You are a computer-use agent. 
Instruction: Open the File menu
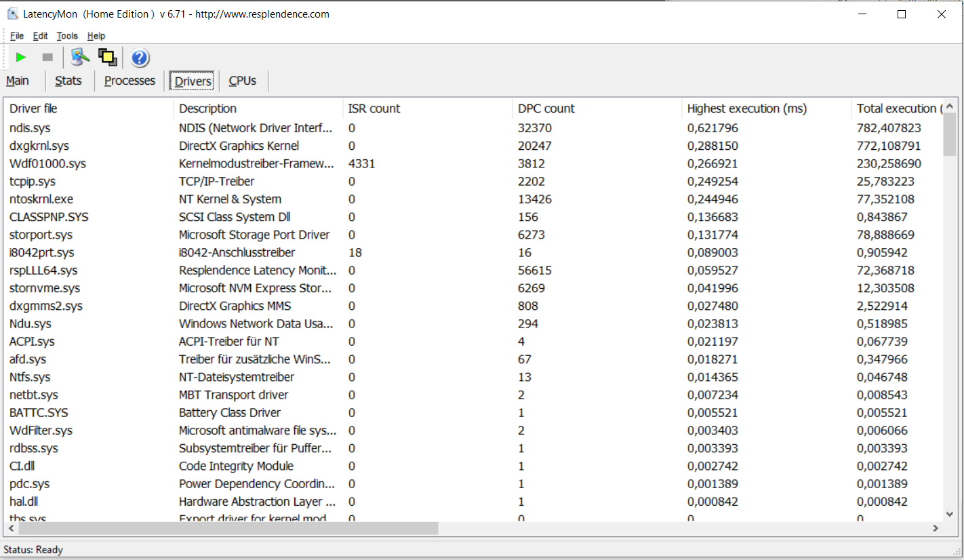pos(17,36)
